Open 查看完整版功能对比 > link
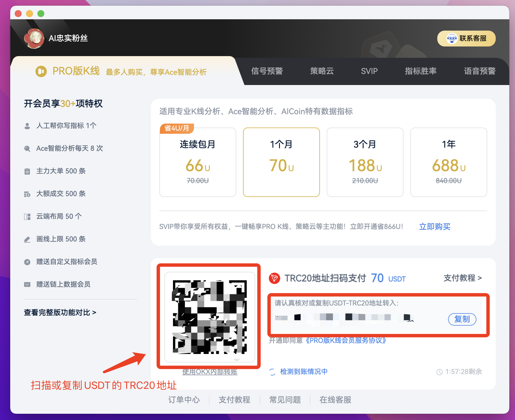Screen dimensions: 515x420 tap(60, 312)
